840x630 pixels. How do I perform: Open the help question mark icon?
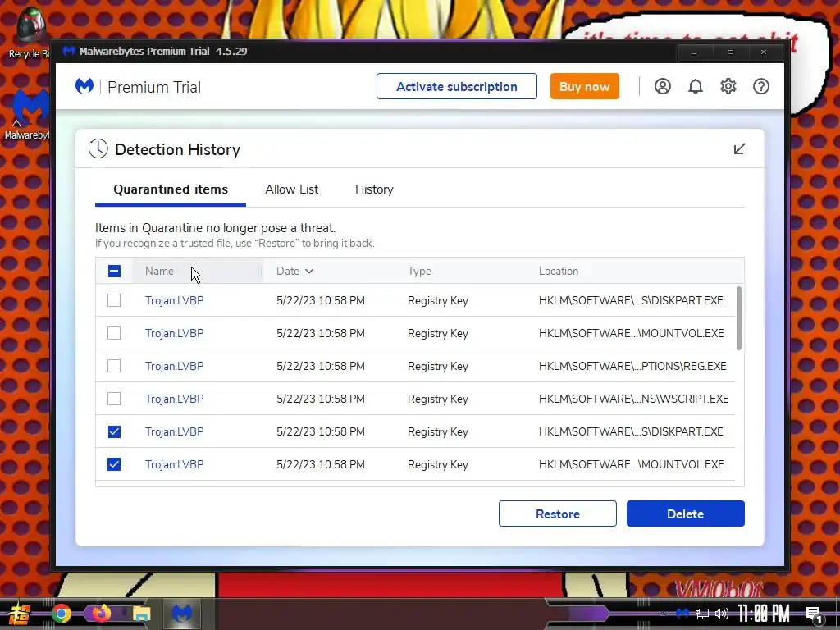tap(760, 86)
